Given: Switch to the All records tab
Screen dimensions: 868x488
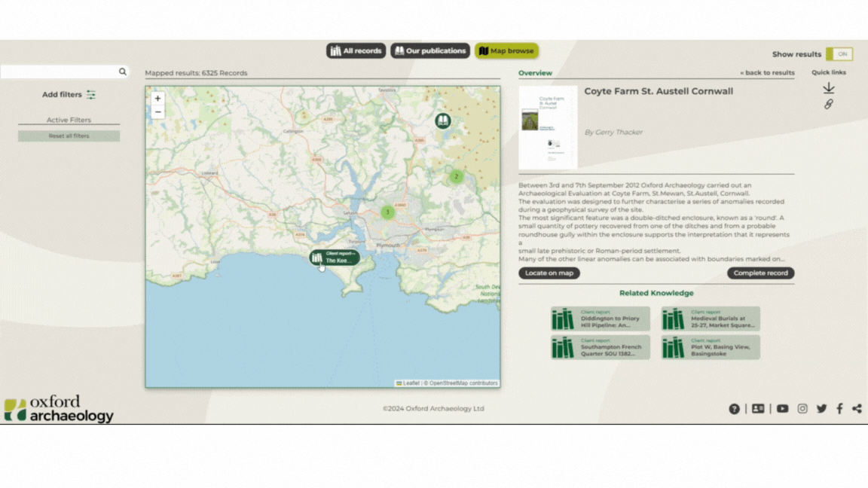Looking at the screenshot, I should pyautogui.click(x=356, y=51).
